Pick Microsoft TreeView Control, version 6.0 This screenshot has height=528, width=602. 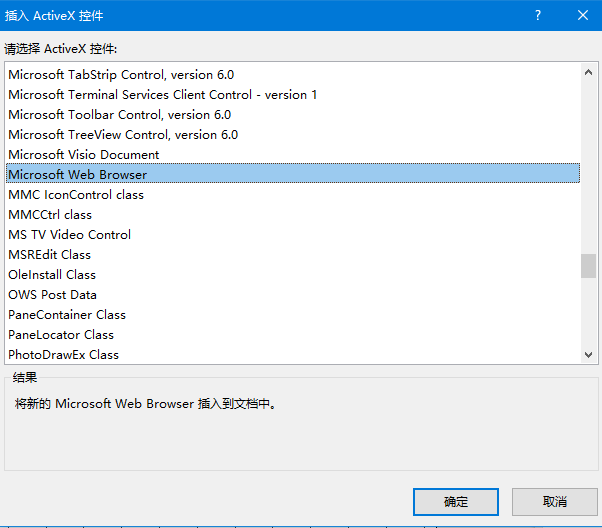click(x=123, y=135)
